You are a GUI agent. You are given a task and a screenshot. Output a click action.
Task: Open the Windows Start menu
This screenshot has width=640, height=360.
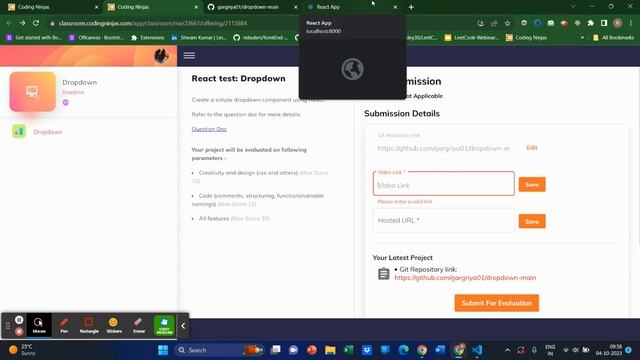click(163, 350)
